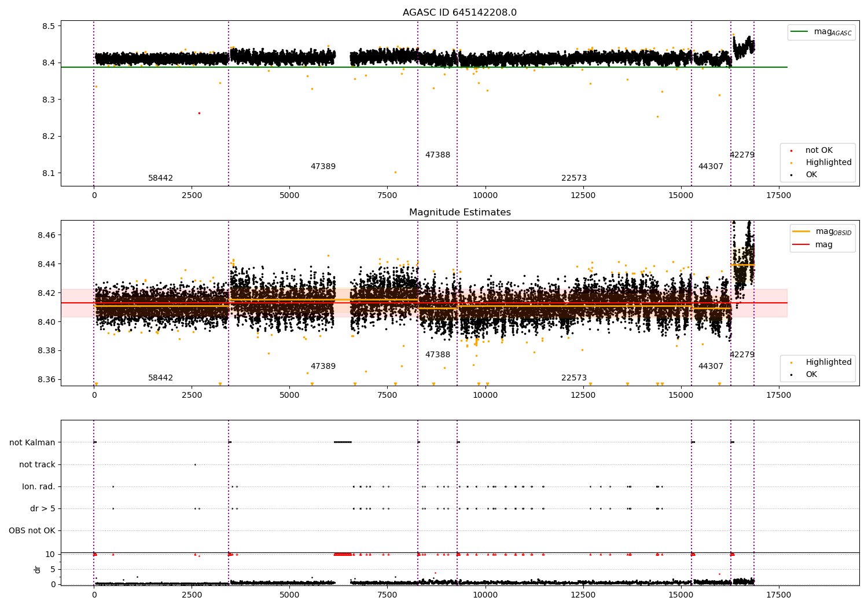Click OBSID label 44307 in the top plot
This screenshot has height=608, width=868.
tap(711, 167)
